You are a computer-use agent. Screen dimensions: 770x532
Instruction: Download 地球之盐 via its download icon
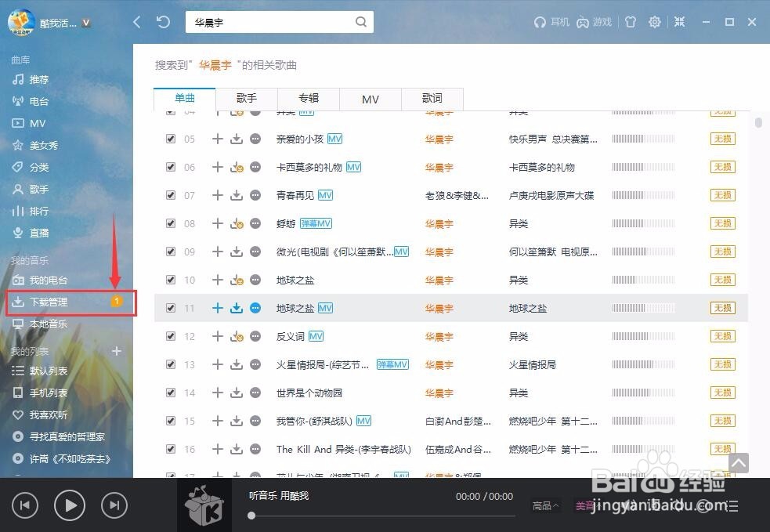click(x=236, y=308)
